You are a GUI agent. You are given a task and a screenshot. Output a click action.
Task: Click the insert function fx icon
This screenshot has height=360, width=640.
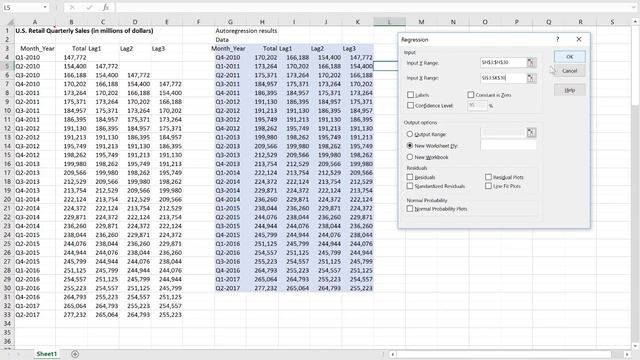tap(105, 7)
